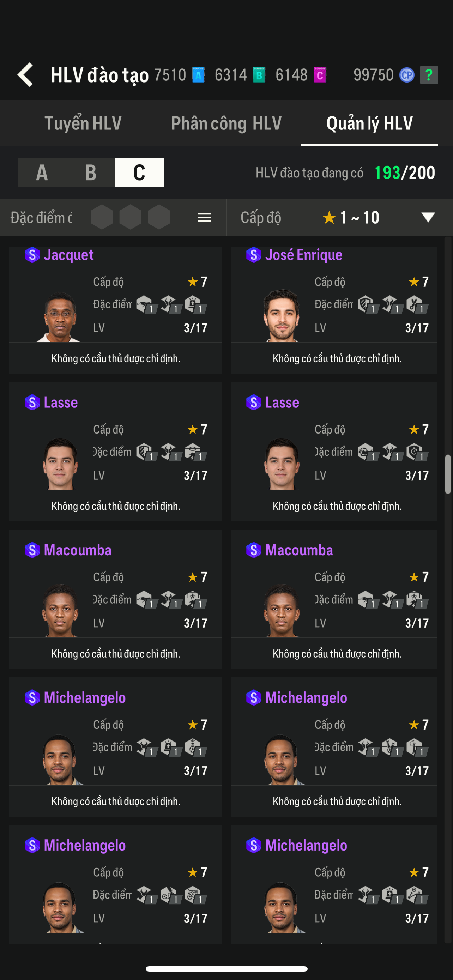This screenshot has height=980, width=453.
Task: Click the vertical scrollbar handle
Action: click(448, 474)
